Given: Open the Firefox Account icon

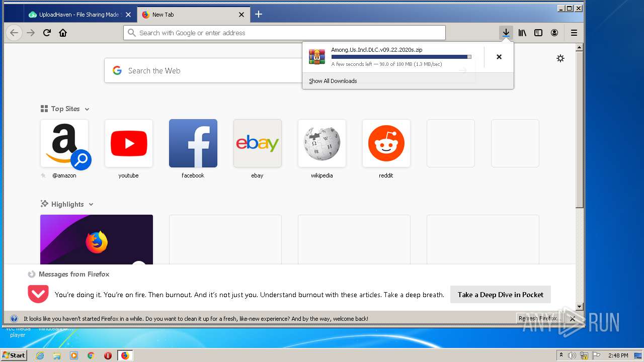Looking at the screenshot, I should click(554, 33).
